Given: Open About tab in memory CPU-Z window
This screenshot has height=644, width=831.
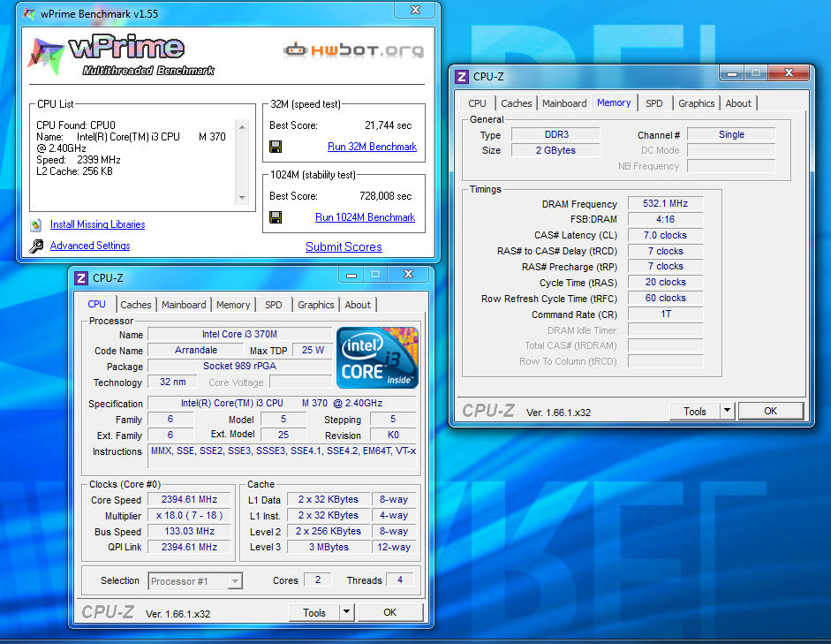Looking at the screenshot, I should point(738,103).
